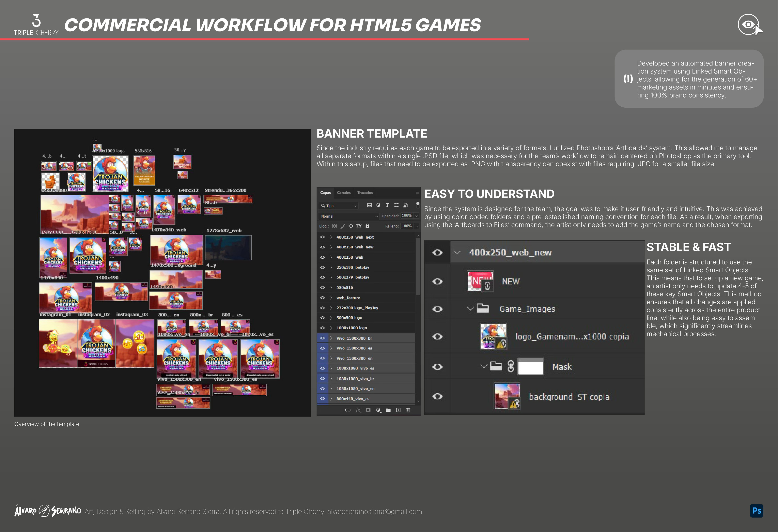778x532 pixels.
Task: Open the Normal blend mode dropdown
Action: 348,216
